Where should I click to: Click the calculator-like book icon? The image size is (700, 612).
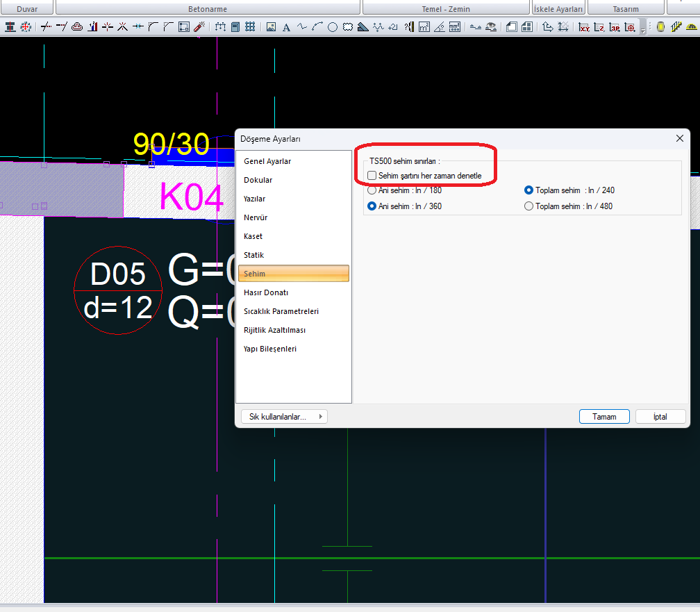pyautogui.click(x=235, y=27)
